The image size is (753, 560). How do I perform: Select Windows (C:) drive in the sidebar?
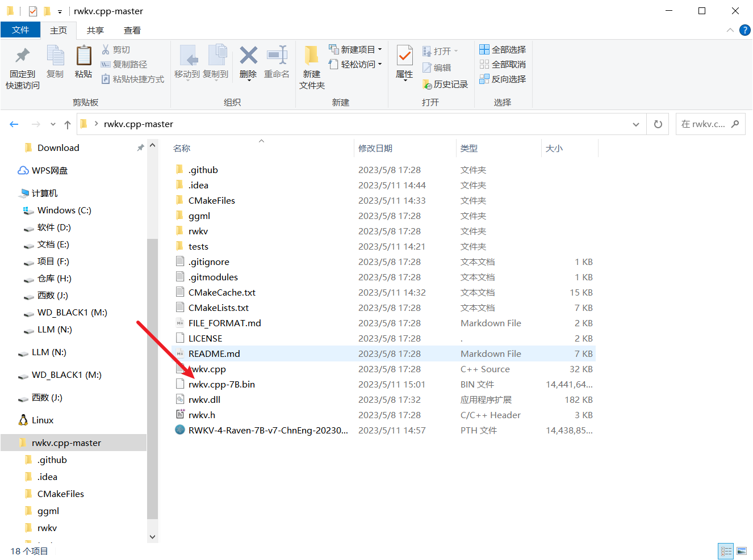pos(64,210)
